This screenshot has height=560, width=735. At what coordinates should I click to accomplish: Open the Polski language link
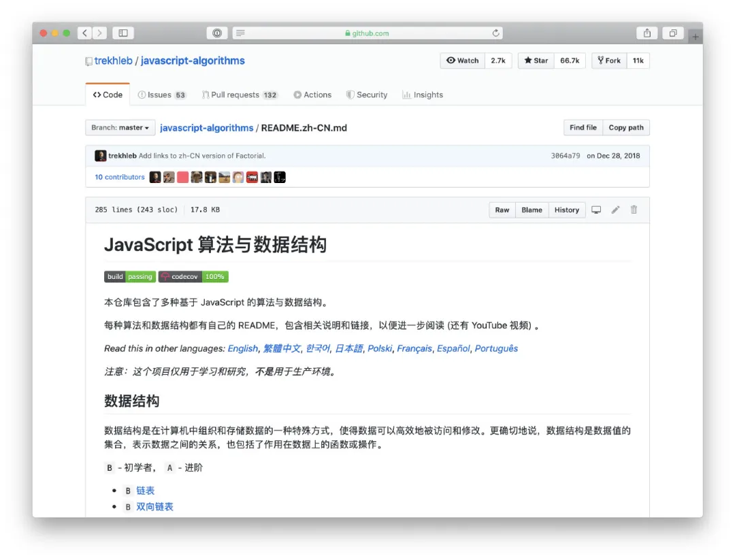click(x=380, y=348)
